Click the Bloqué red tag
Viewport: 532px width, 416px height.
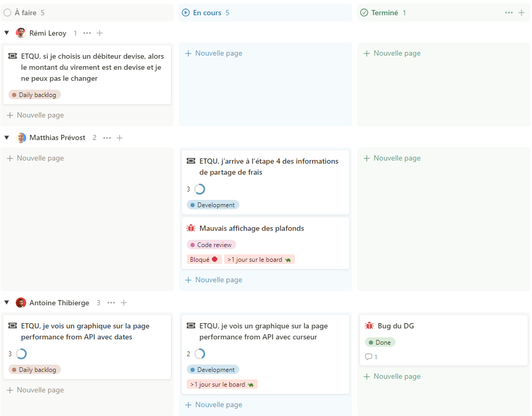coord(204,259)
